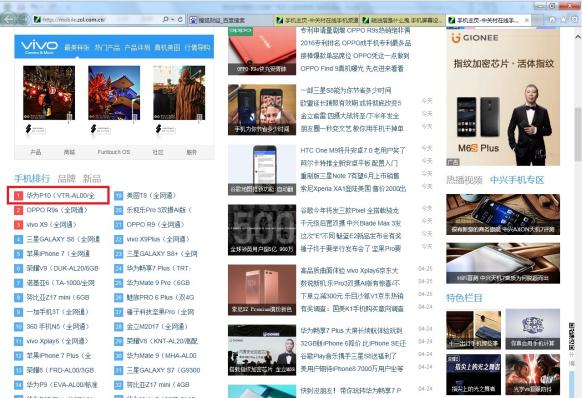Switch to the second 手机主页 ZOL tab
The height and width of the screenshot is (398, 582).
[x=317, y=20]
